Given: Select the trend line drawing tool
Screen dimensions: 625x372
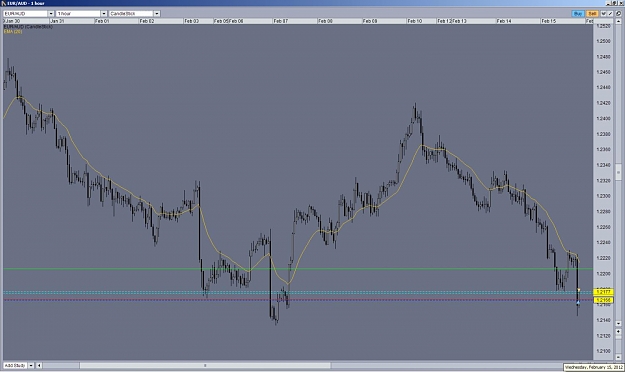Looking at the screenshot, I should click(610, 14).
